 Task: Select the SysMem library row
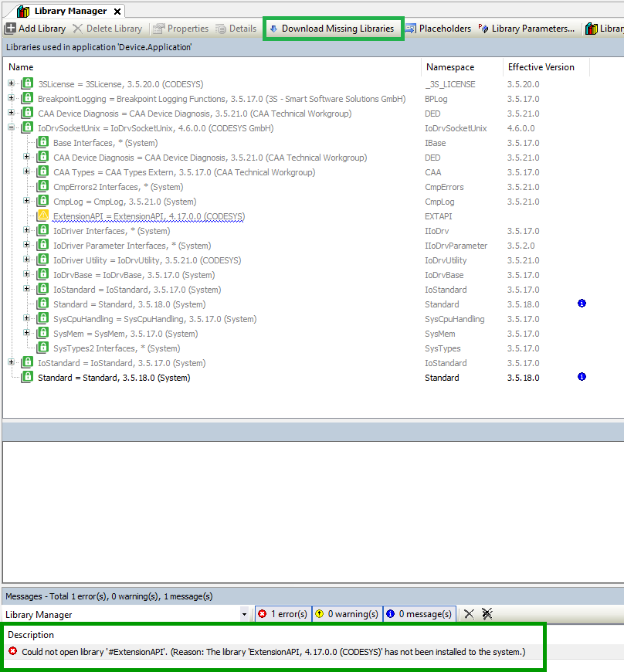point(117,334)
